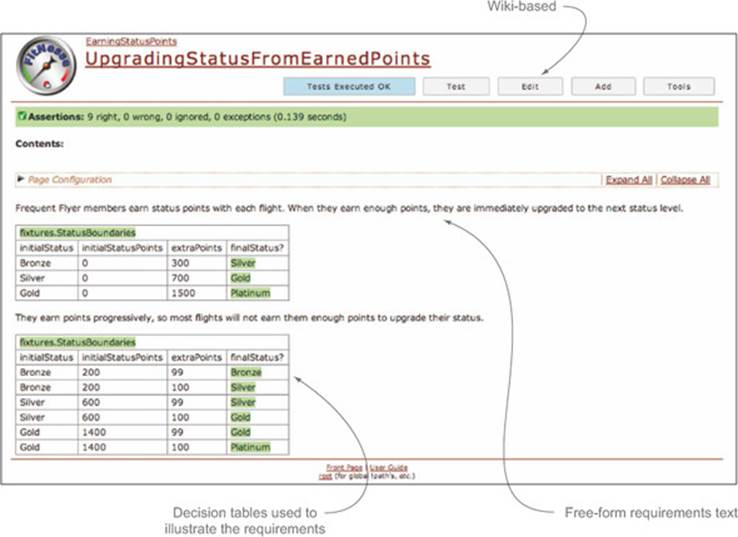The image size is (738, 537).
Task: Select the green Platinum result for 1500 points
Action: tap(250, 293)
